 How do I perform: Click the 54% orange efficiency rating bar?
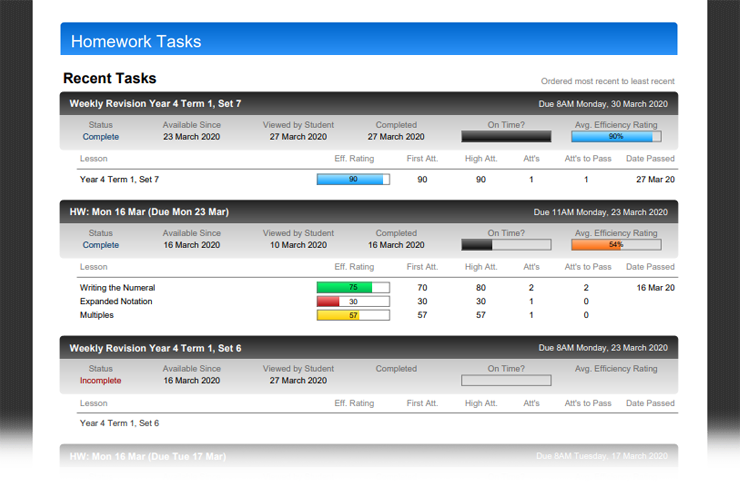pos(615,245)
